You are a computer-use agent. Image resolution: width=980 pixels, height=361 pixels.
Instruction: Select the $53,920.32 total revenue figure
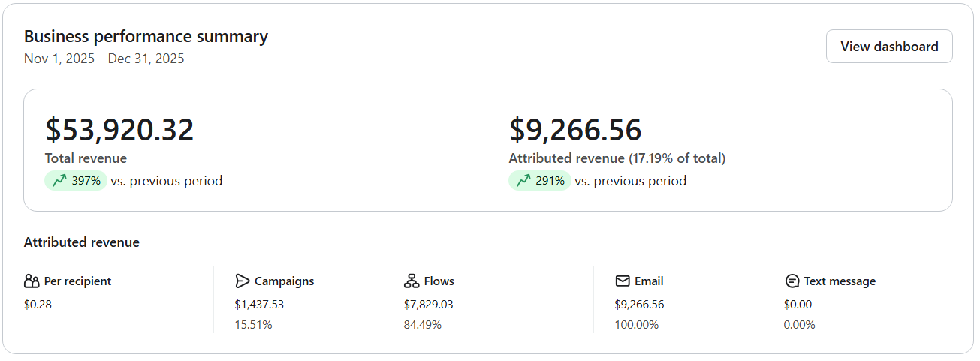(119, 130)
